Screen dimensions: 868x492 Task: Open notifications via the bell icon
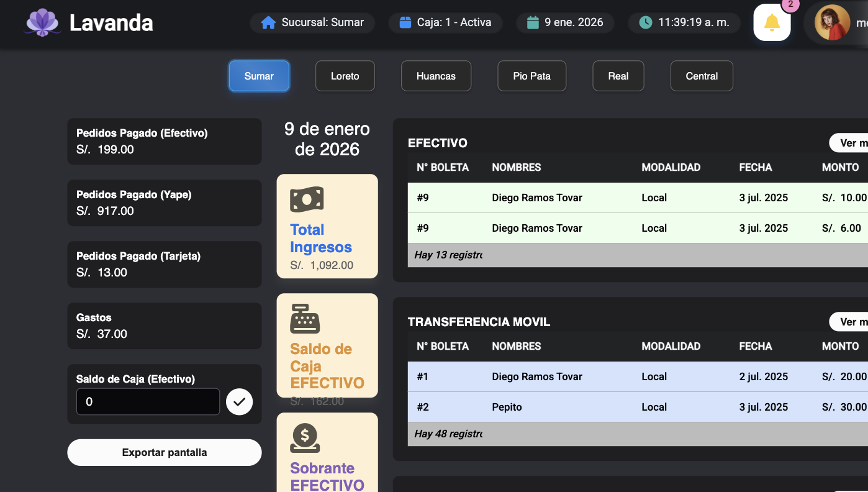(772, 23)
